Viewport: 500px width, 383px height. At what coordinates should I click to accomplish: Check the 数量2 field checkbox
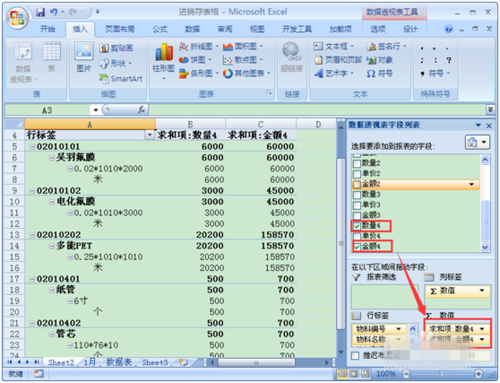[357, 163]
